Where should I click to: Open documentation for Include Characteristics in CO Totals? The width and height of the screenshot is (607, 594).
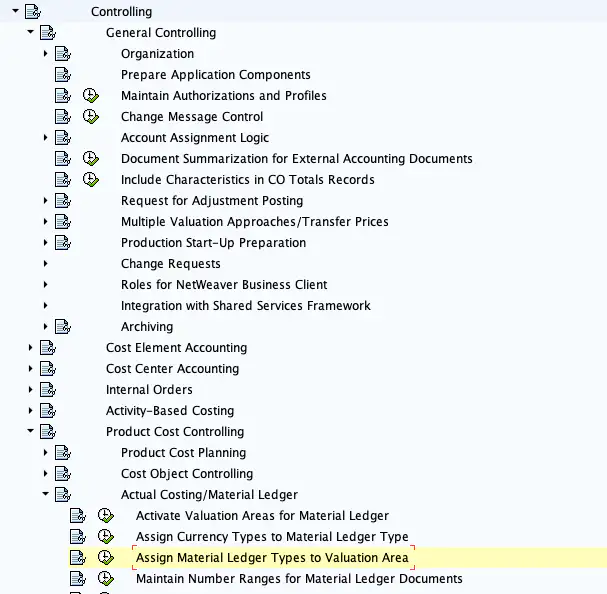click(x=63, y=180)
